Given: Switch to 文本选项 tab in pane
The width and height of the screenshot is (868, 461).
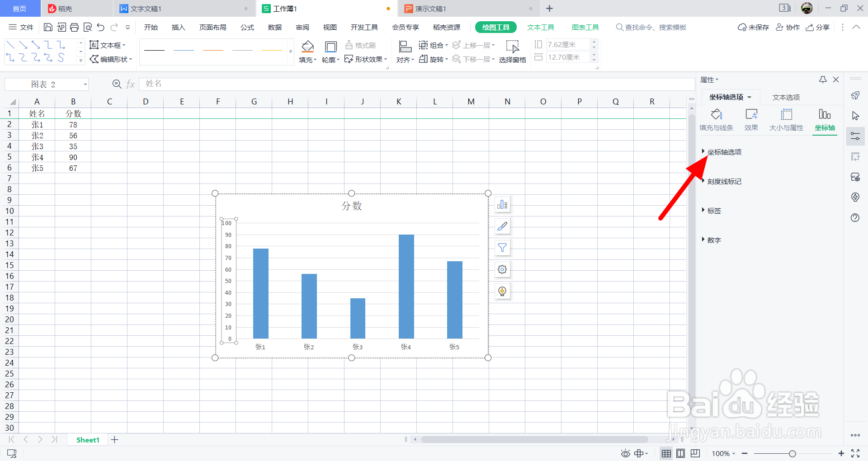Looking at the screenshot, I should click(786, 97).
